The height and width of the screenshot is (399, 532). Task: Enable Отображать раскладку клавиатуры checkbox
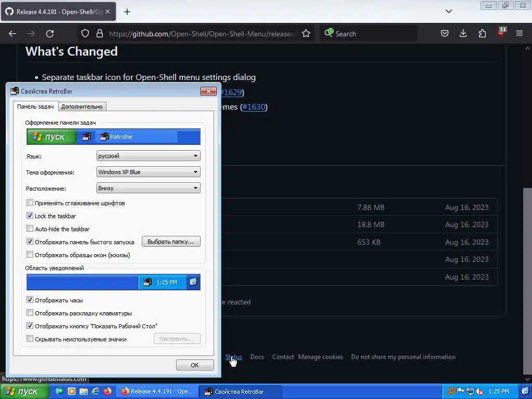30,312
